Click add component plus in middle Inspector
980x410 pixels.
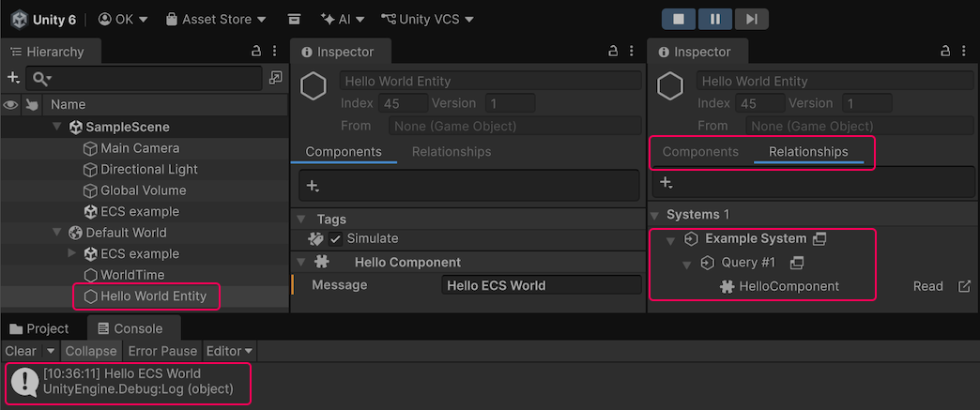pos(313,185)
